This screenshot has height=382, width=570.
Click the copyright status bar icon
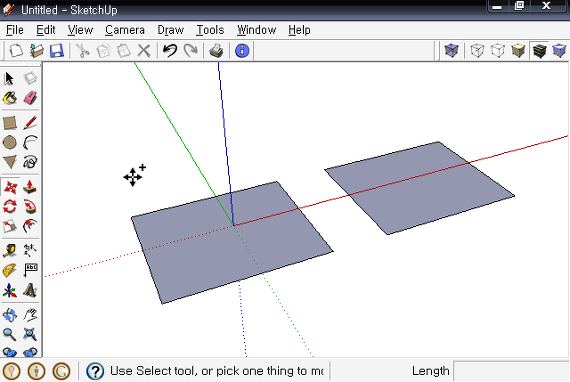[61, 371]
